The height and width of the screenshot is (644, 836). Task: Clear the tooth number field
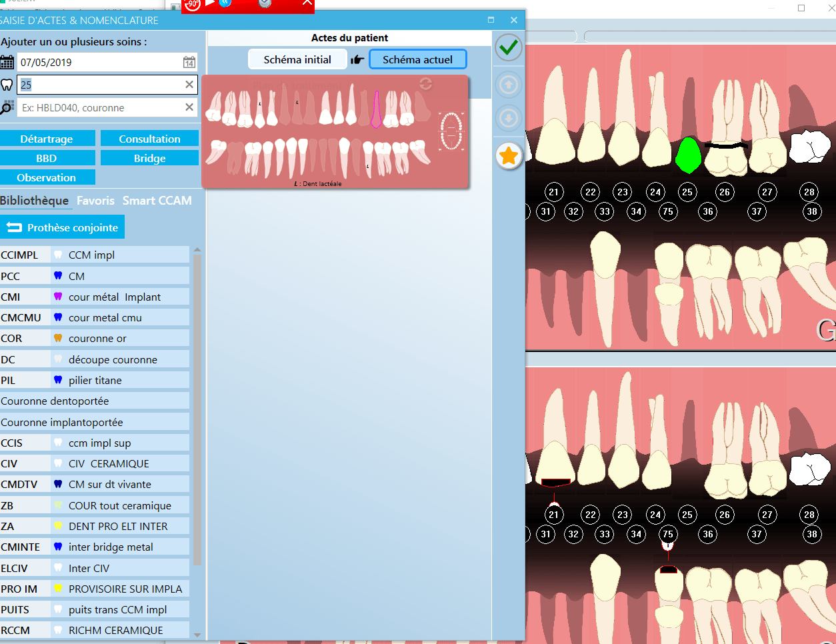click(189, 85)
